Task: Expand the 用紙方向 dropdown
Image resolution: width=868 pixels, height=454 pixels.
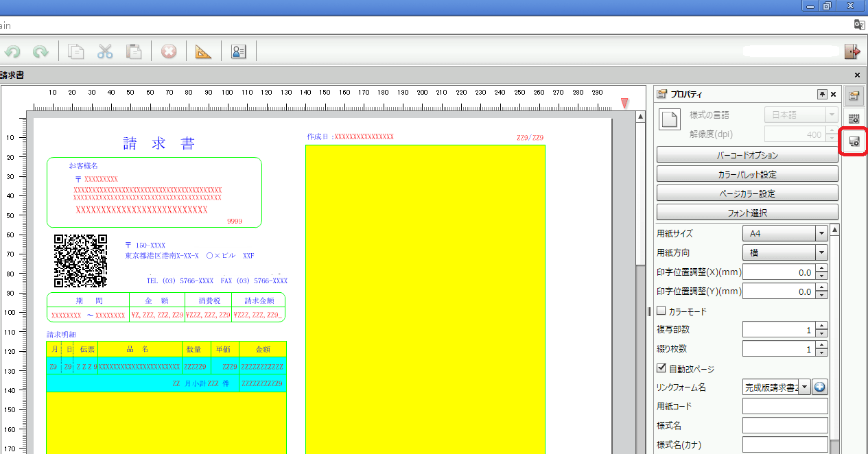Action: (x=821, y=253)
